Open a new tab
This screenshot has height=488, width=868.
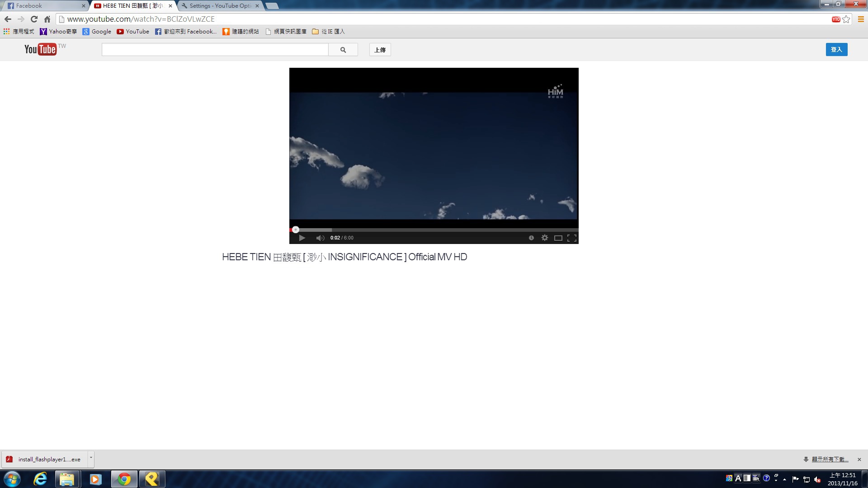pyautogui.click(x=272, y=6)
